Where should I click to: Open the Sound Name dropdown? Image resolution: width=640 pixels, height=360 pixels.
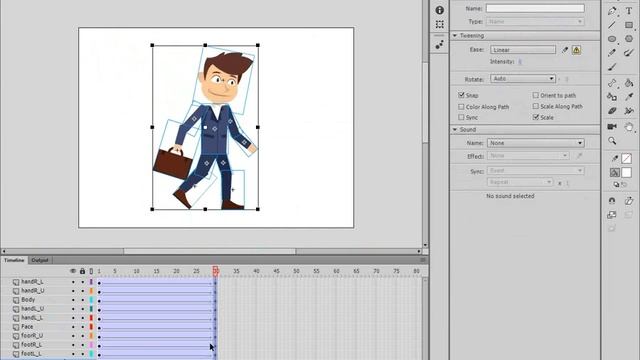point(536,143)
